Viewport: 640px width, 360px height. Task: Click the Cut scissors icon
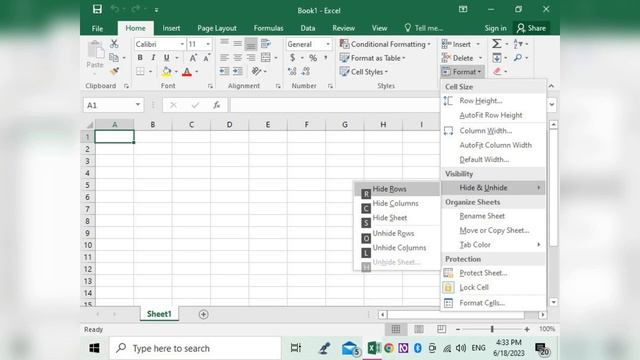point(114,44)
